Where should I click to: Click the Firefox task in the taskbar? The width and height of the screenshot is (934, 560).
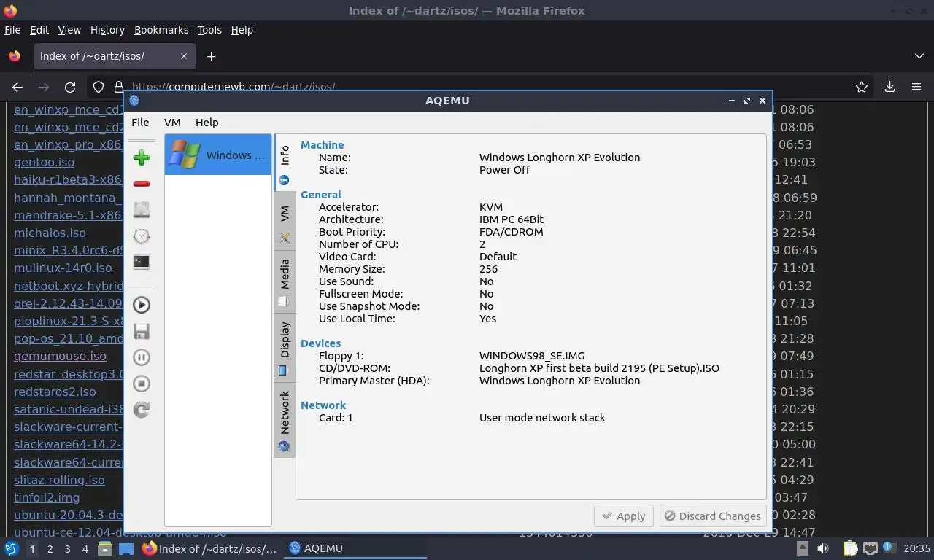(210, 548)
